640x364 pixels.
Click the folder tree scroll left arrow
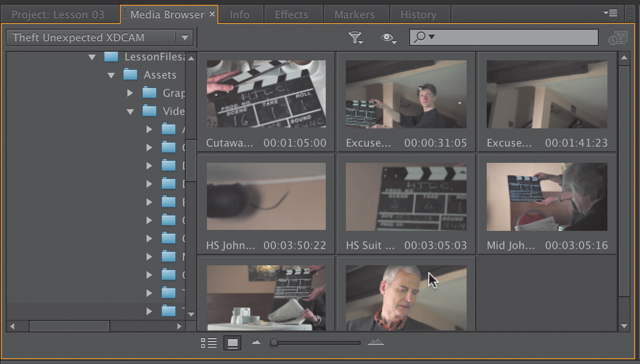pyautogui.click(x=12, y=326)
